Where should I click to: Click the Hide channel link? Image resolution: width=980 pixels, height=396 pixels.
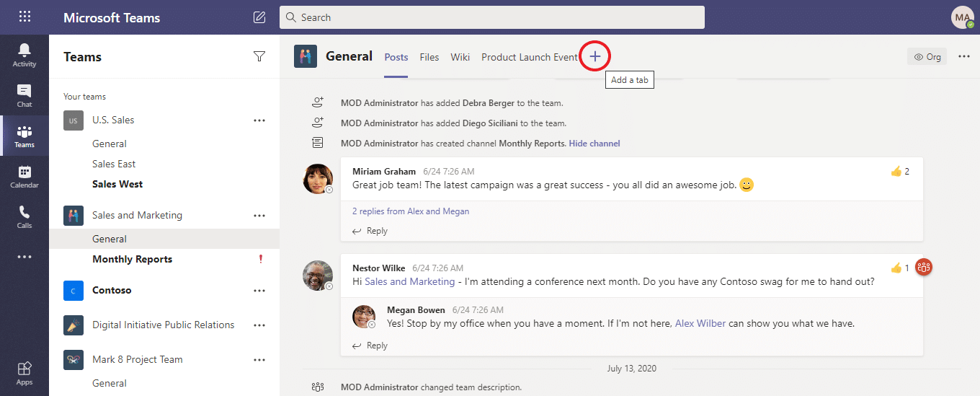594,144
